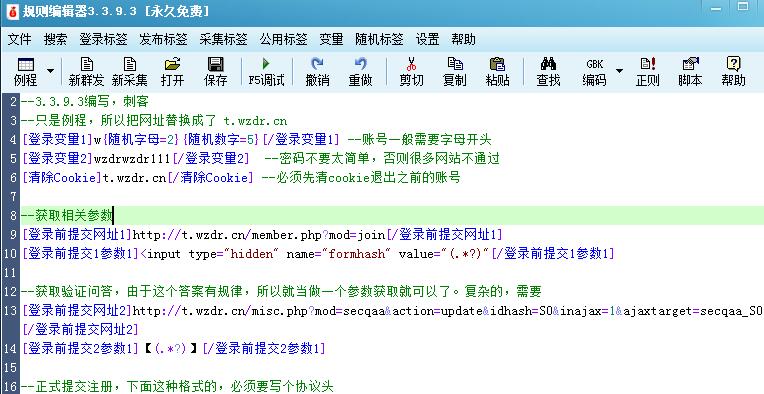The width and height of the screenshot is (764, 394).
Task: Open the 正则 regex tool
Action: tap(648, 72)
